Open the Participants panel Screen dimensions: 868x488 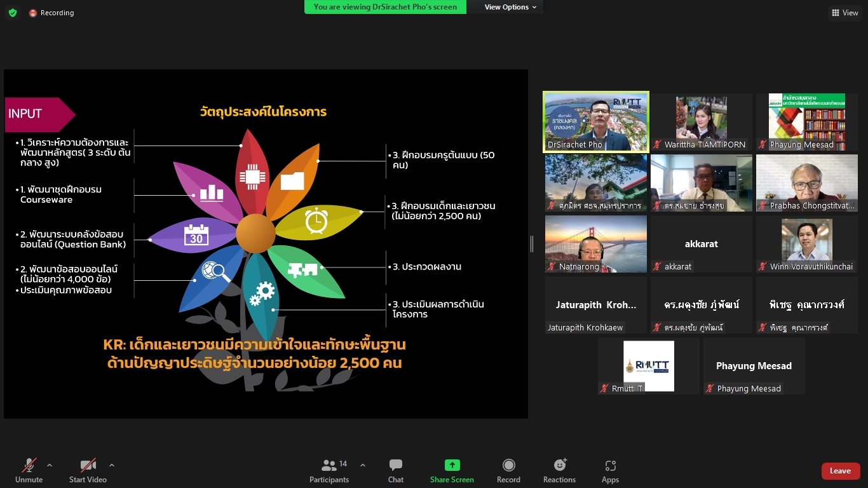tap(329, 471)
